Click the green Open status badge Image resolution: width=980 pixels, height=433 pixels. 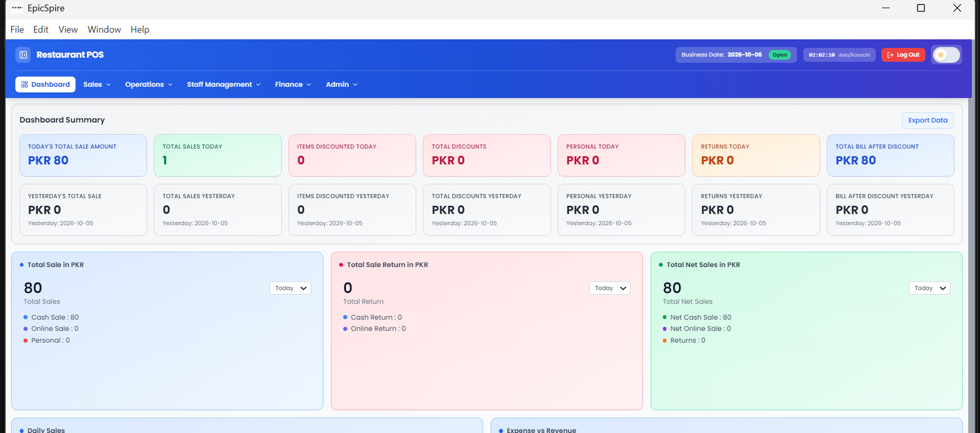point(780,55)
